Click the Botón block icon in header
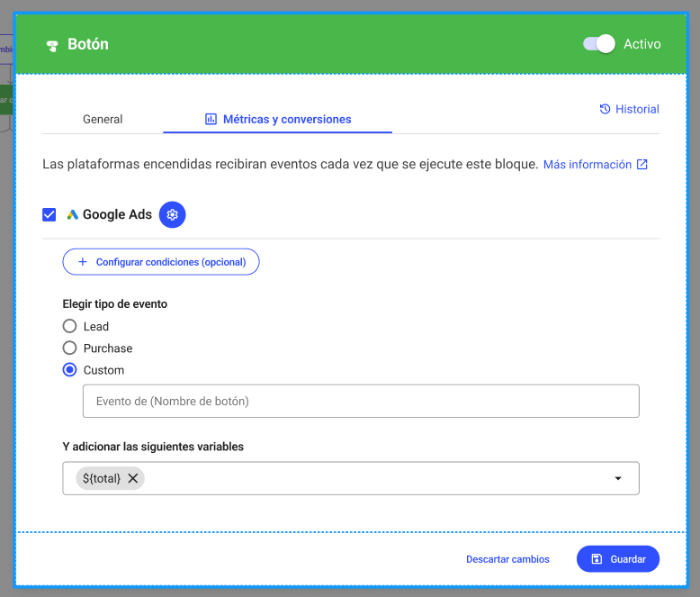 tap(52, 45)
